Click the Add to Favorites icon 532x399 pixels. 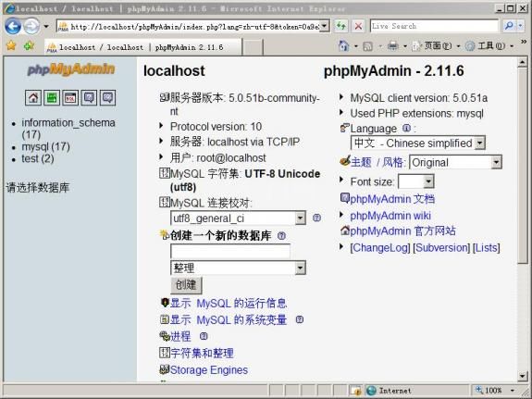point(29,45)
